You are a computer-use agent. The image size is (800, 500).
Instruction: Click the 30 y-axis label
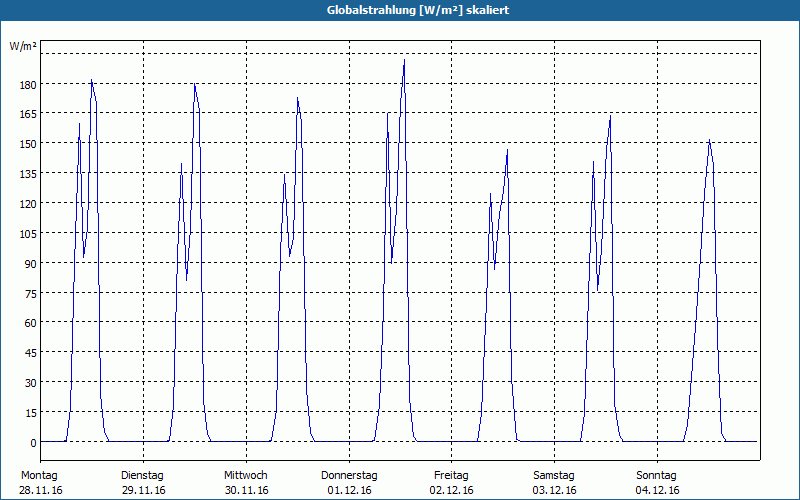coord(30,383)
